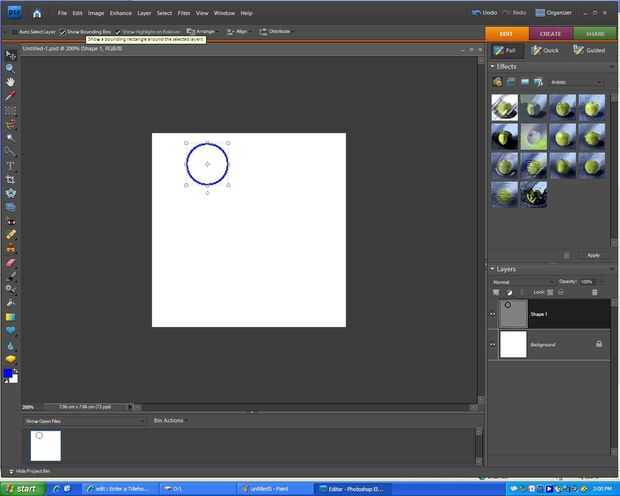Hide the Shape 1 layer eye
The image size is (620, 496).
[x=493, y=314]
